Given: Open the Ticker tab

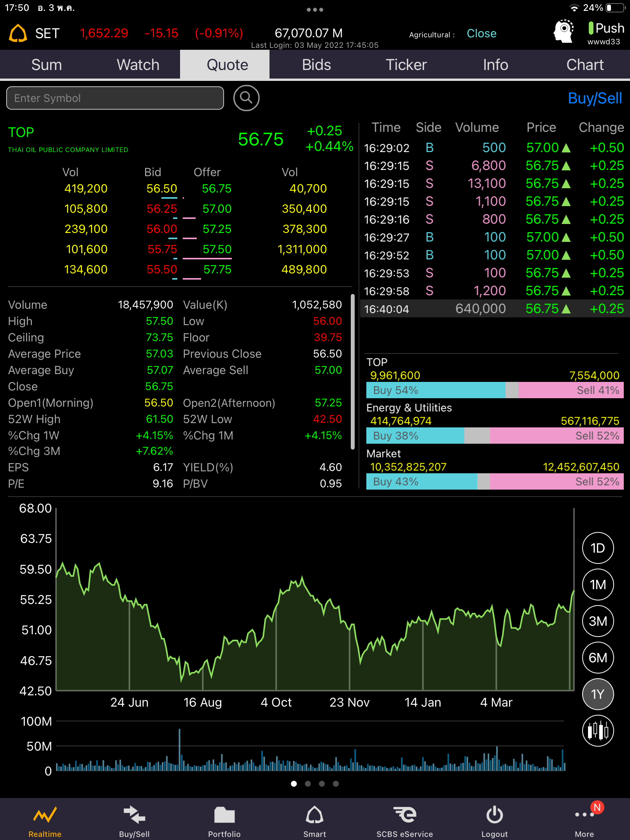Looking at the screenshot, I should 406,65.
